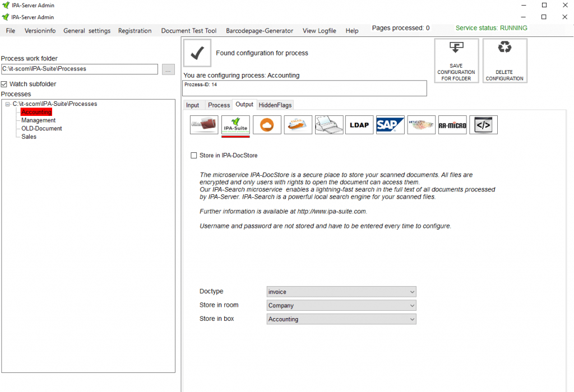
Task: Click Save Configuration For Folder button
Action: (x=456, y=60)
